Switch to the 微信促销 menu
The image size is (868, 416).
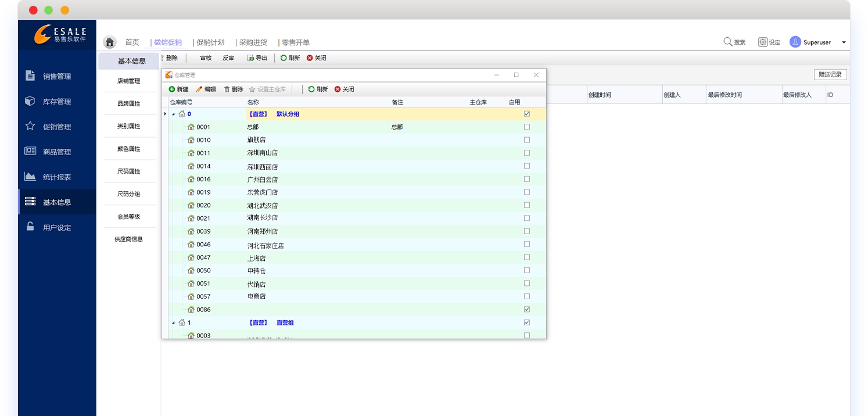click(x=167, y=42)
